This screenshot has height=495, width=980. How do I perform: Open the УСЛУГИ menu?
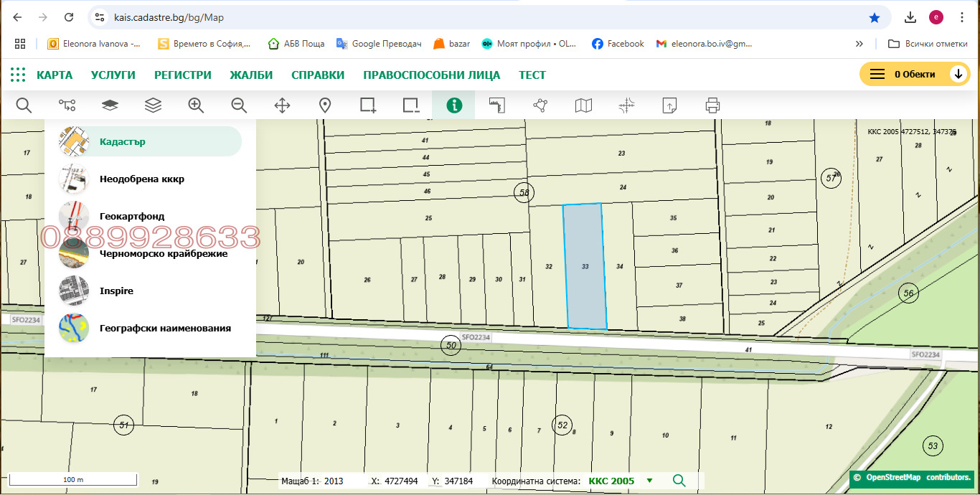(113, 75)
